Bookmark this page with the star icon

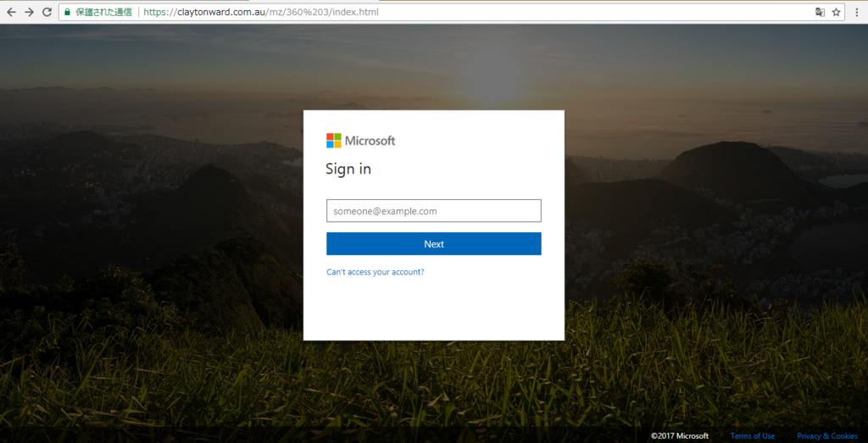click(x=836, y=12)
